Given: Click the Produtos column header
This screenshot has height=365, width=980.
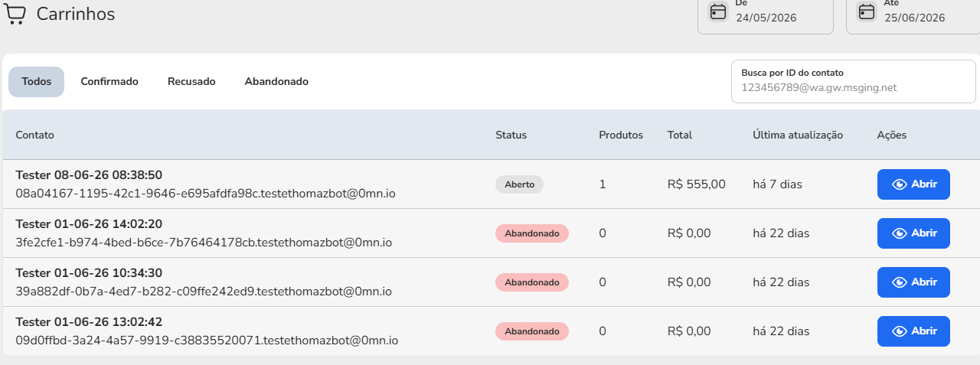Looking at the screenshot, I should (x=621, y=135).
